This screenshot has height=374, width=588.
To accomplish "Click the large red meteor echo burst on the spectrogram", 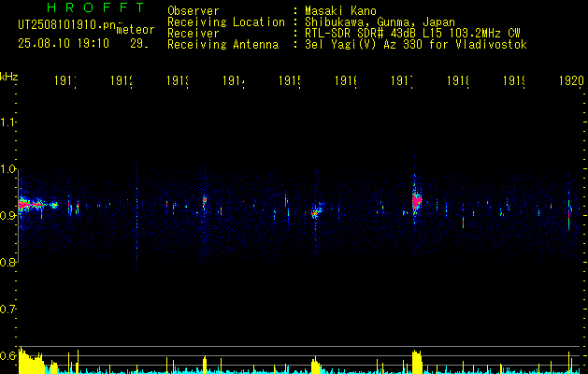I will [x=417, y=201].
